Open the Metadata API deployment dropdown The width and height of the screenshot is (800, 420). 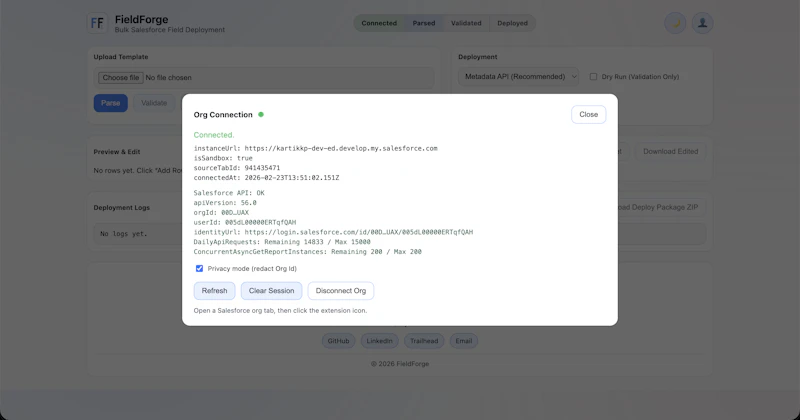pos(518,77)
